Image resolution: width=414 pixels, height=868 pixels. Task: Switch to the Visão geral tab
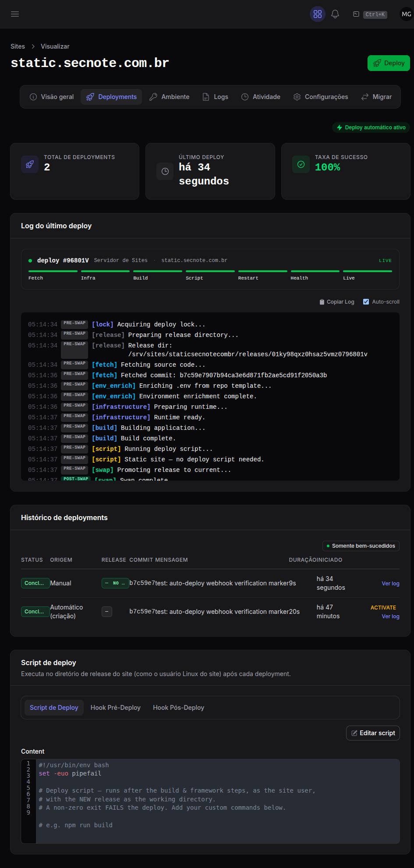pos(52,97)
